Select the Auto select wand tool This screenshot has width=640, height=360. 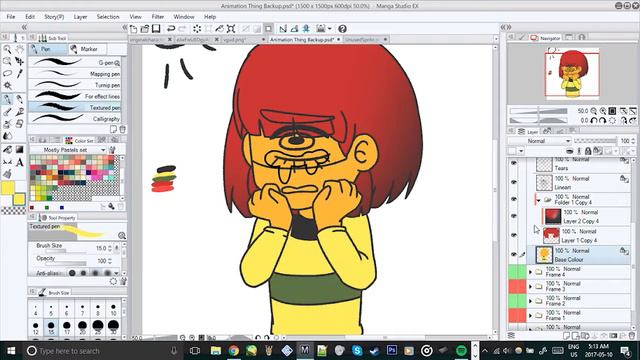tap(7, 86)
